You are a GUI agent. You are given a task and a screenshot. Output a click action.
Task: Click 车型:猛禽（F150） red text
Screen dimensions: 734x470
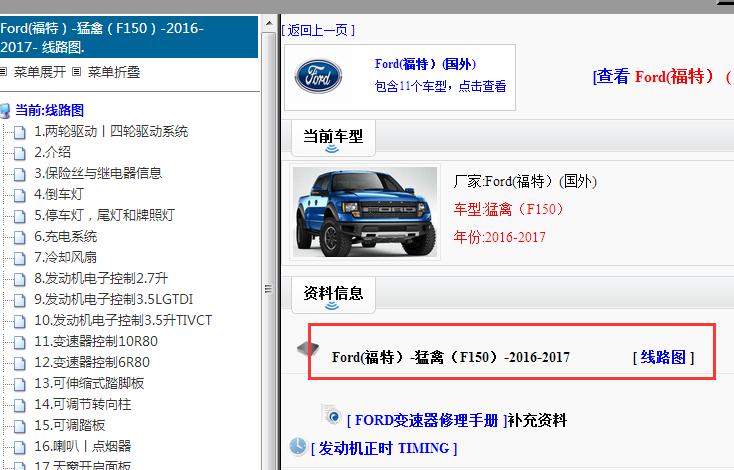coord(508,209)
